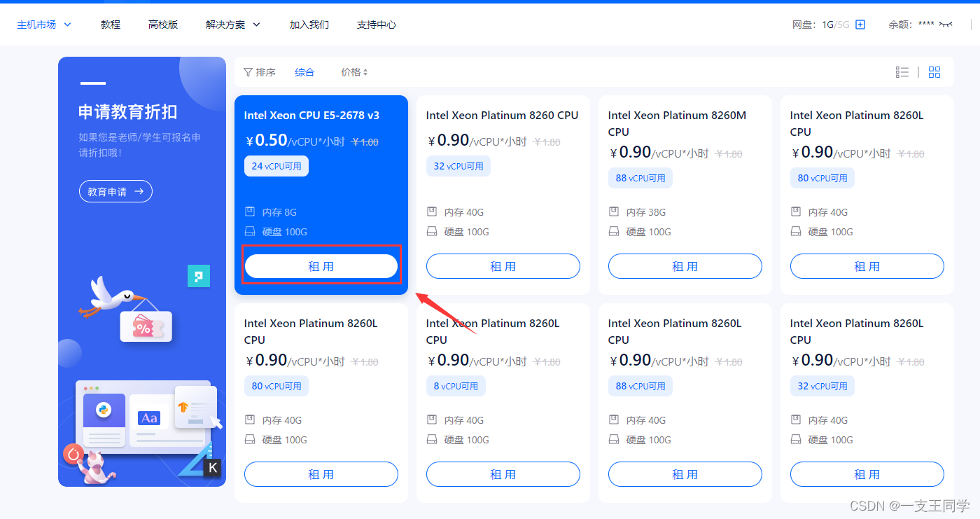The height and width of the screenshot is (519, 980).
Task: Click the 网盘 1G/5G usage text
Action: click(820, 25)
